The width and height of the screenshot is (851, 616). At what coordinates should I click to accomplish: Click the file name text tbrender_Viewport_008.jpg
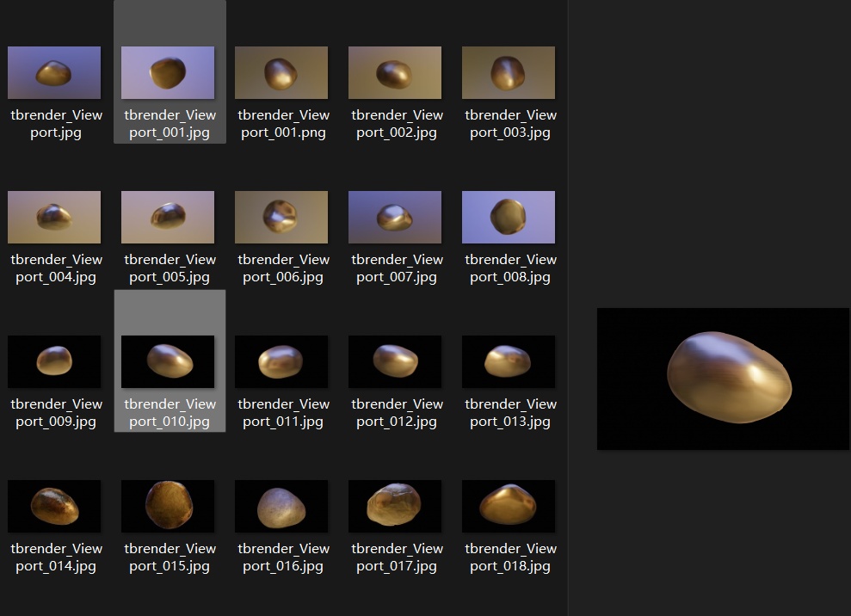coord(511,268)
